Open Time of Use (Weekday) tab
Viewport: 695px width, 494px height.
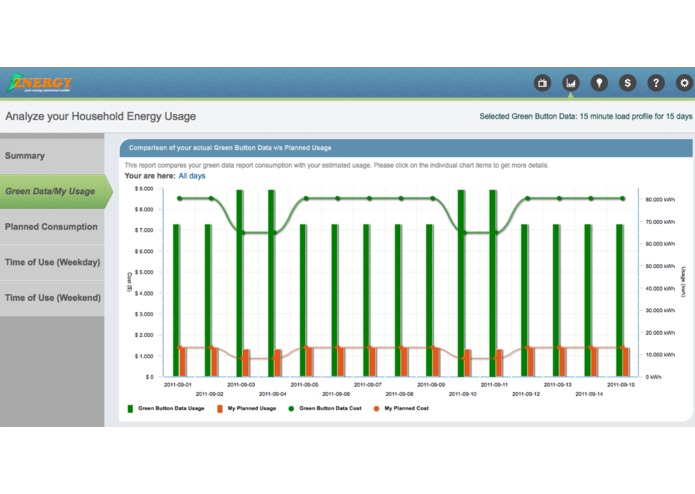[52, 262]
